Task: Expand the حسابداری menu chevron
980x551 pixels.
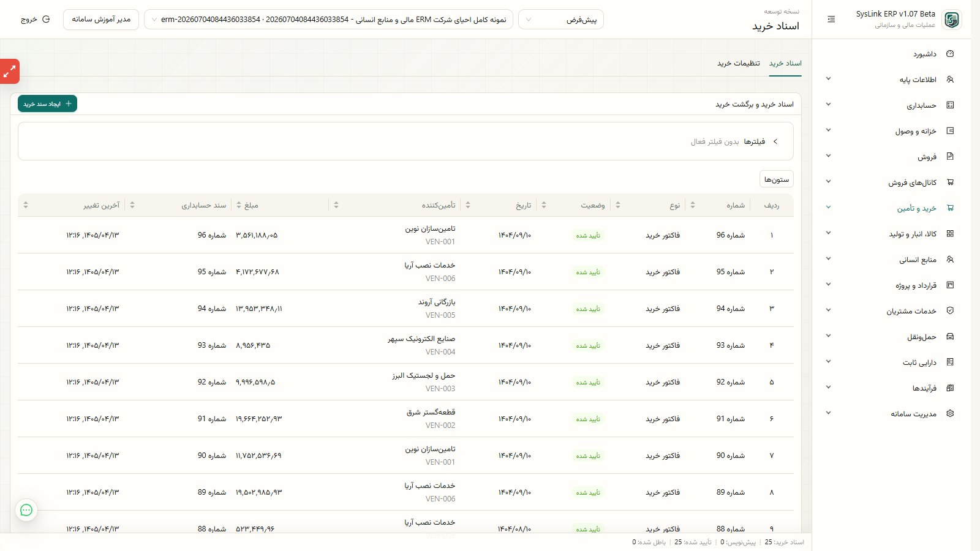Action: [828, 104]
